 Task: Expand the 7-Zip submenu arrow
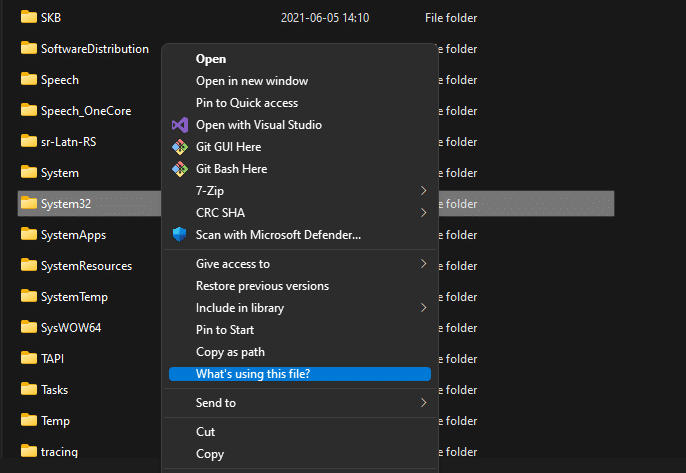423,191
